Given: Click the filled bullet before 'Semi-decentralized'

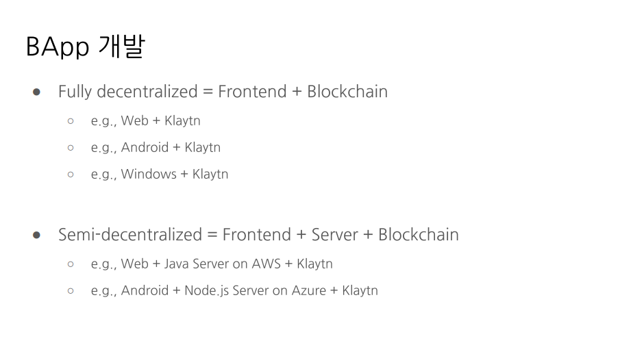Looking at the screenshot, I should pos(37,235).
